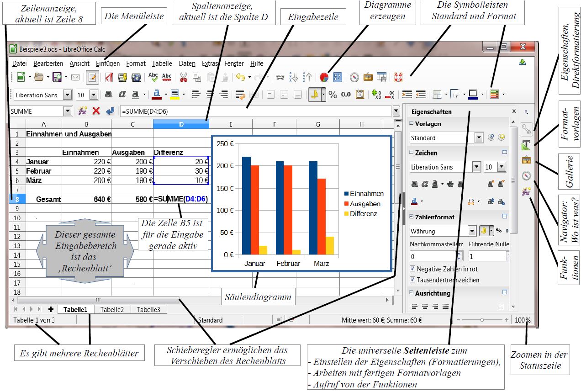The width and height of the screenshot is (581, 392).
Task: Click the Function Wizard fx icon
Action: [83, 111]
